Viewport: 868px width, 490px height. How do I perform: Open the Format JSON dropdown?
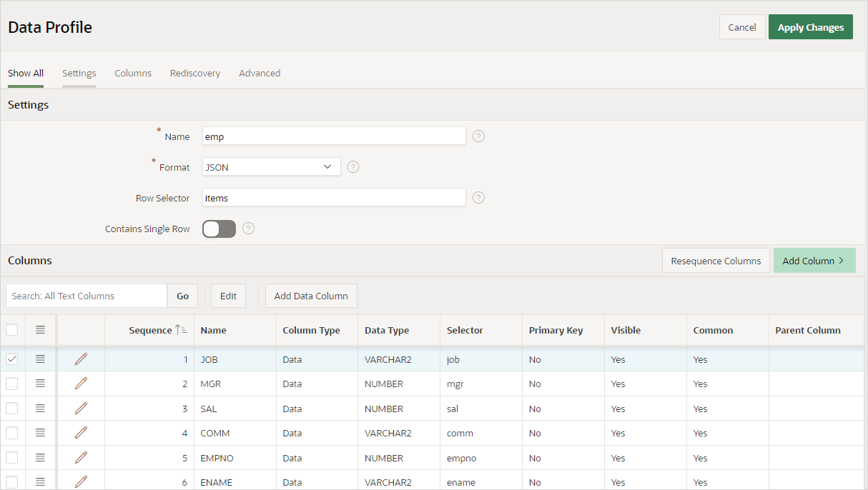click(272, 167)
